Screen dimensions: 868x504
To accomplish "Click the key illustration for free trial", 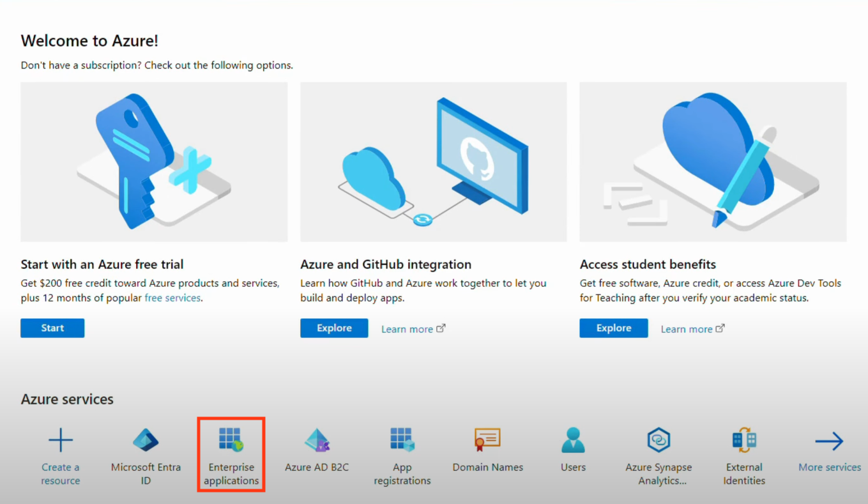I will tap(154, 162).
